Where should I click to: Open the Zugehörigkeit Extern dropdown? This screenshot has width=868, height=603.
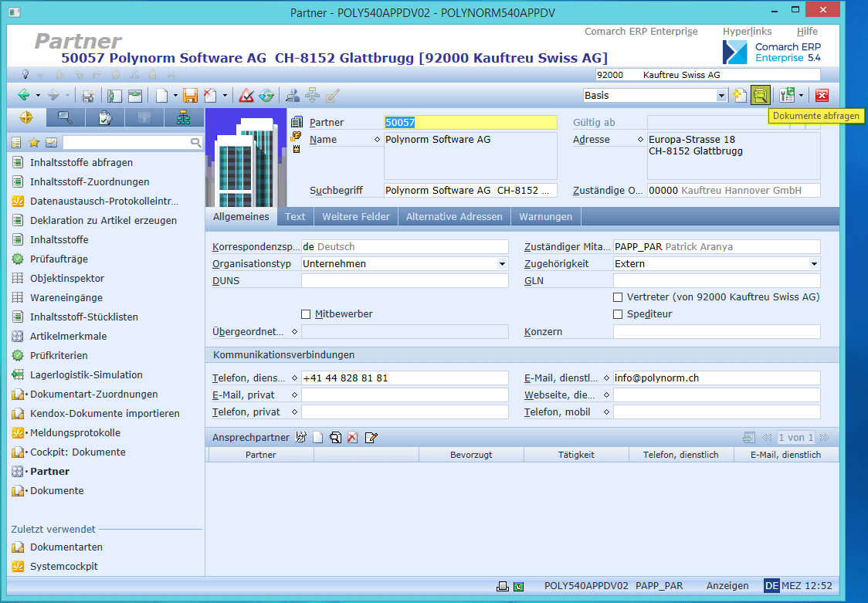coord(814,264)
